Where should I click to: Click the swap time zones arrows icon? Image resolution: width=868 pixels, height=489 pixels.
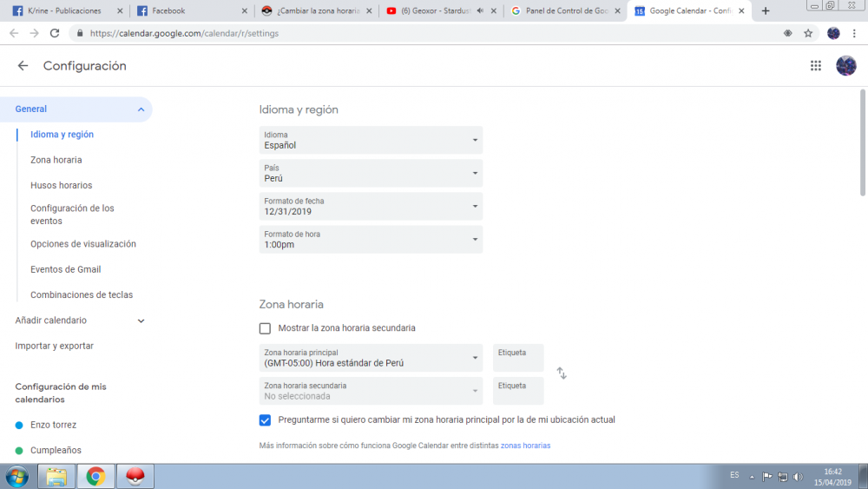[x=562, y=373]
